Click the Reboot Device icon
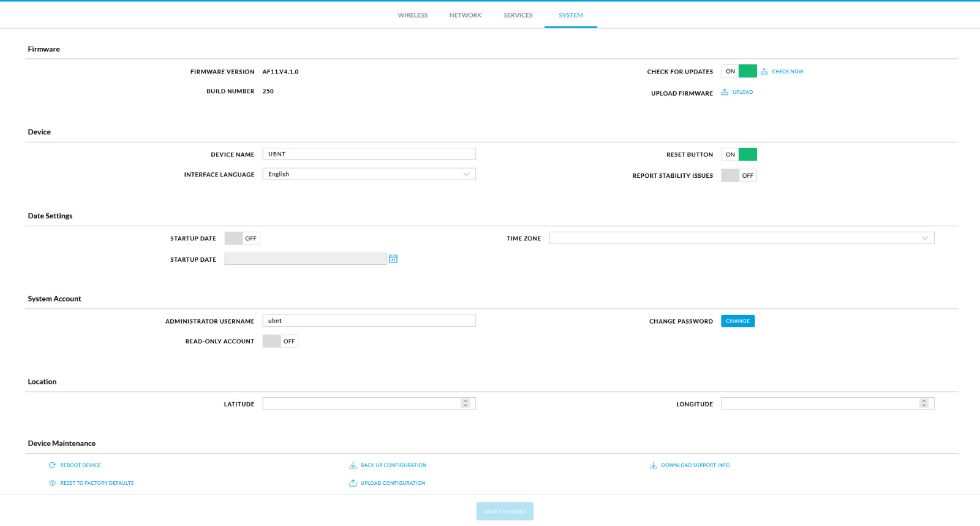 (x=52, y=465)
